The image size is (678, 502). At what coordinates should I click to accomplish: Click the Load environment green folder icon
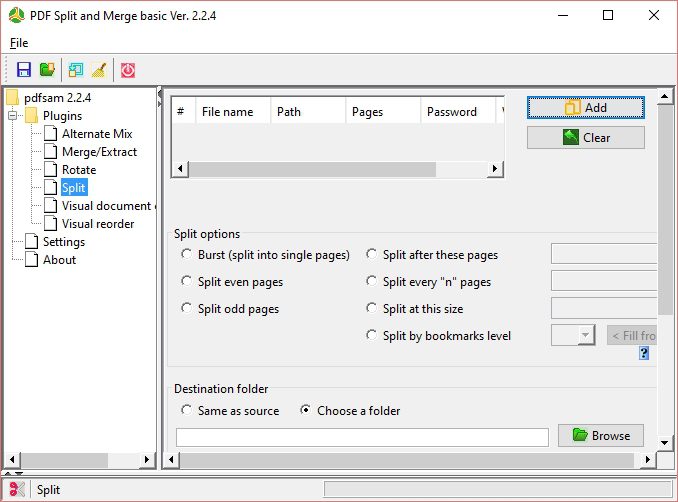click(x=47, y=70)
